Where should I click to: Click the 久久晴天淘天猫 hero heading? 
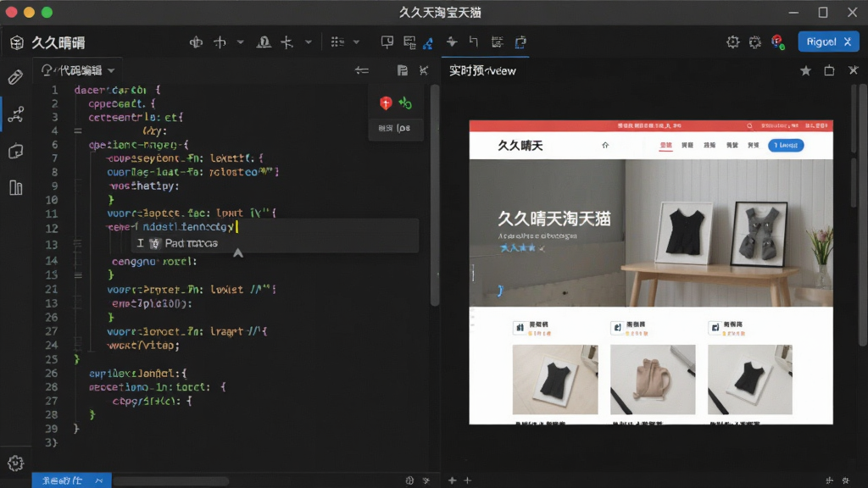point(554,219)
